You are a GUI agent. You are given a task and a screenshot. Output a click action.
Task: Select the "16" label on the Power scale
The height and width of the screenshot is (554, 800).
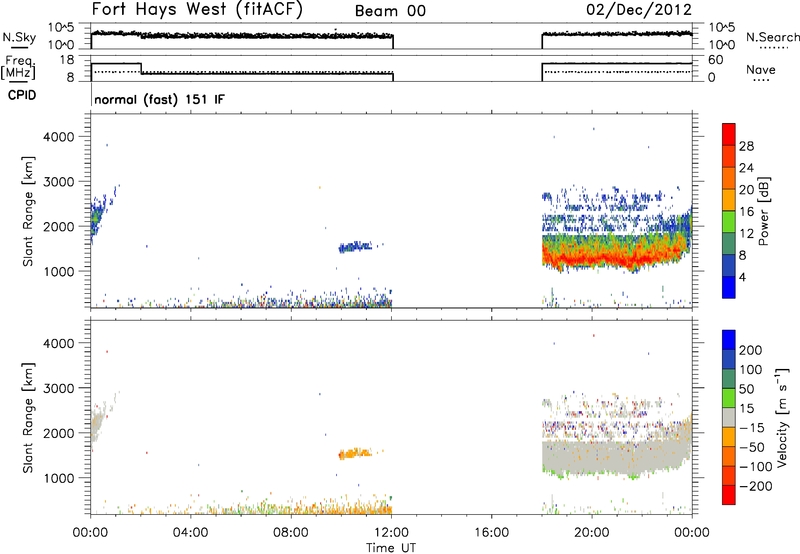(746, 212)
